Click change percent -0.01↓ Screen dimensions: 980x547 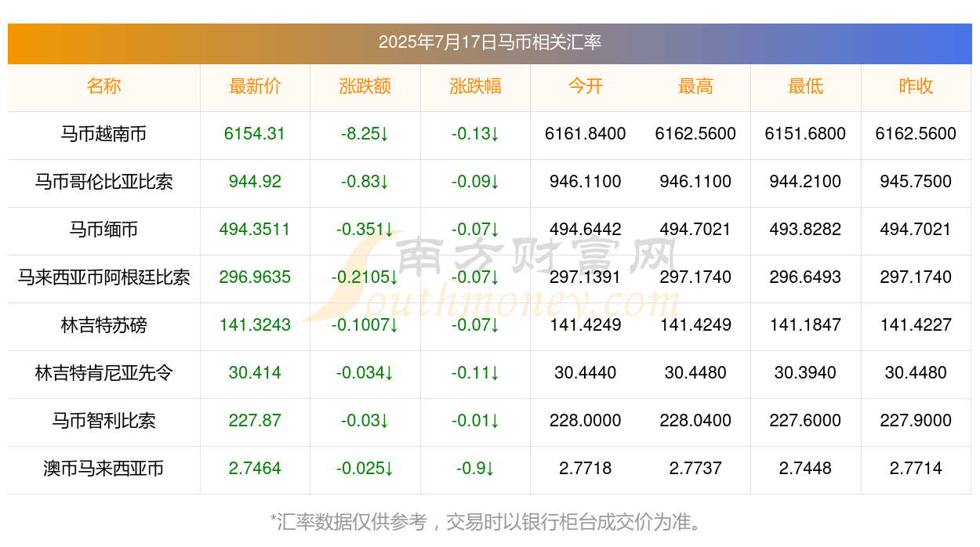(x=475, y=421)
